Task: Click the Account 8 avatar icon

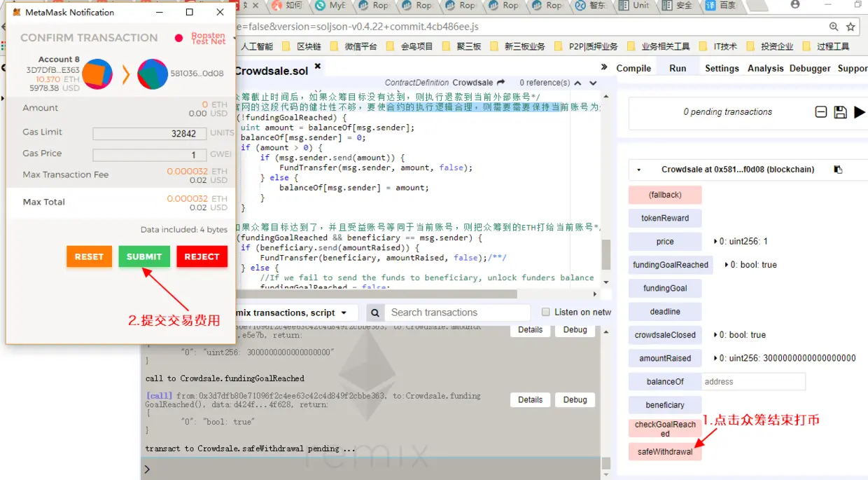Action: tap(98, 74)
